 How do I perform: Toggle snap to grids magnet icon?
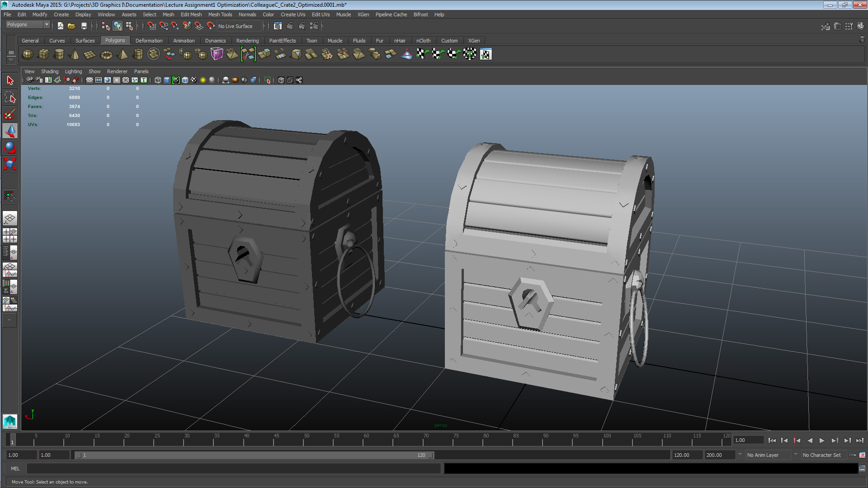tap(152, 26)
